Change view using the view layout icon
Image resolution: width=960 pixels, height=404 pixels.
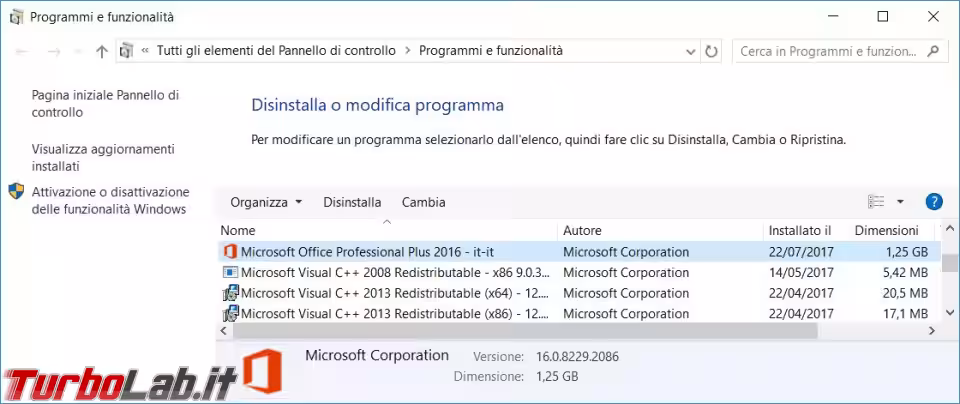pyautogui.click(x=876, y=201)
